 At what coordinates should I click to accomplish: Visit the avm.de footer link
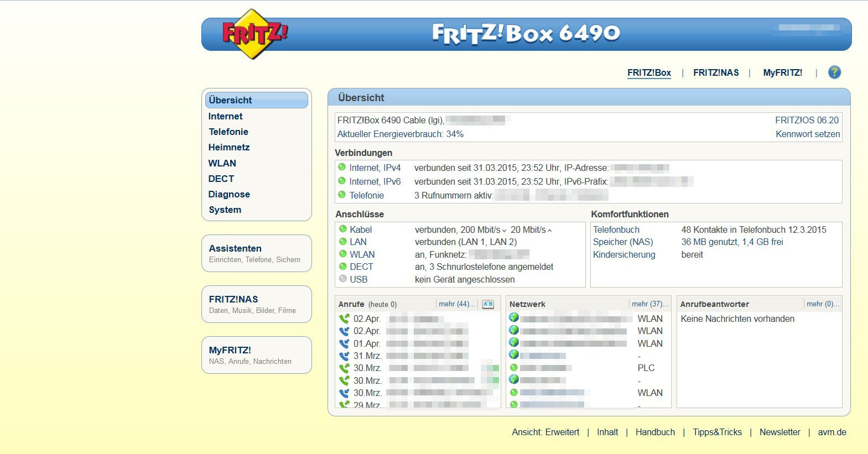coord(832,432)
